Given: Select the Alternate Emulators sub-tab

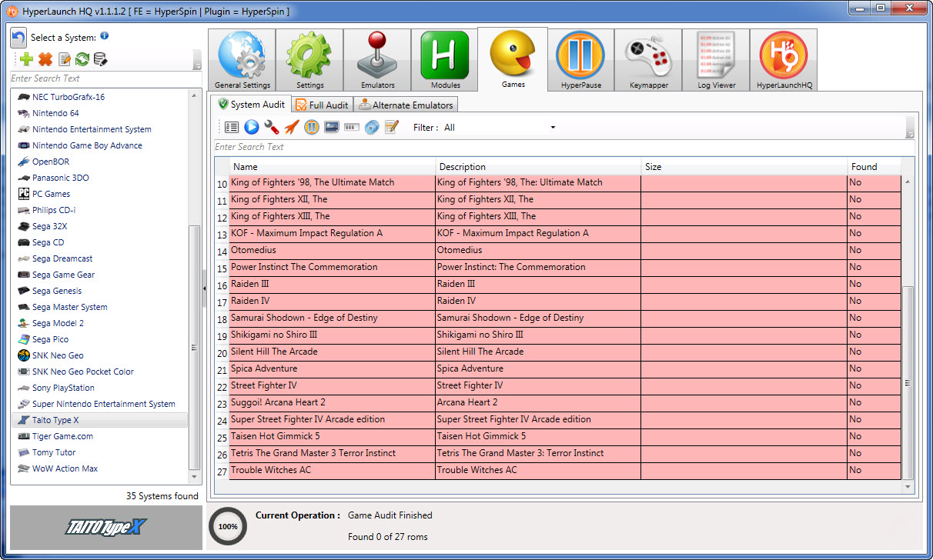Looking at the screenshot, I should pyautogui.click(x=406, y=105).
